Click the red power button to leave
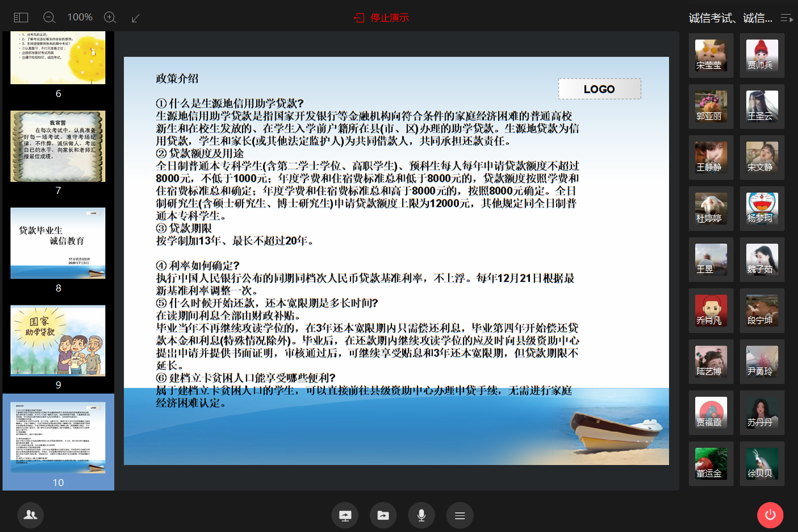The height and width of the screenshot is (532, 798). click(x=770, y=515)
